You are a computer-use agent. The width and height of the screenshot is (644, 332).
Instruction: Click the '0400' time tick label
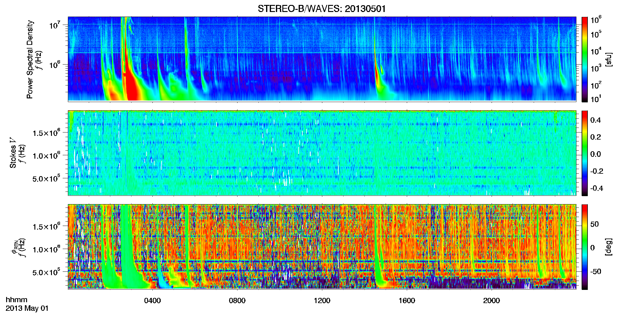tap(152, 301)
